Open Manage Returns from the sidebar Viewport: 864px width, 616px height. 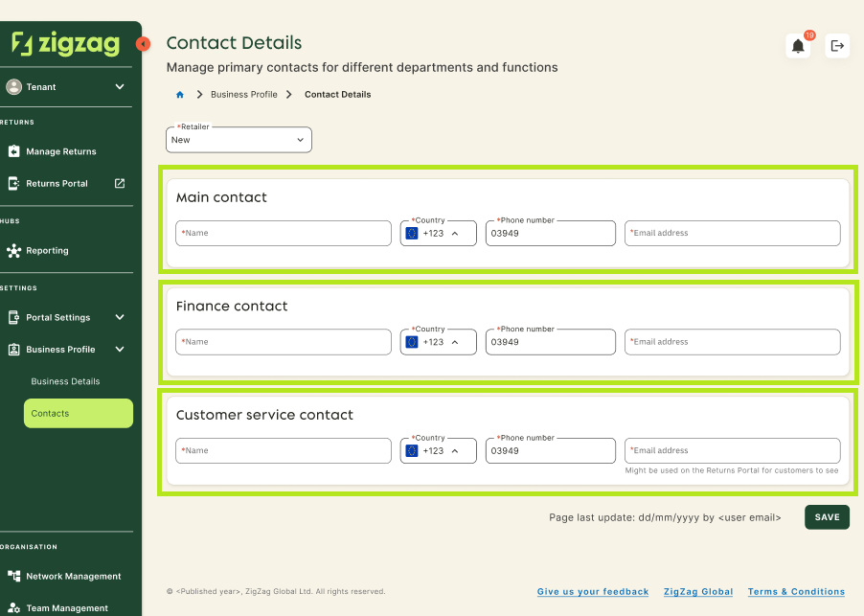pos(62,151)
